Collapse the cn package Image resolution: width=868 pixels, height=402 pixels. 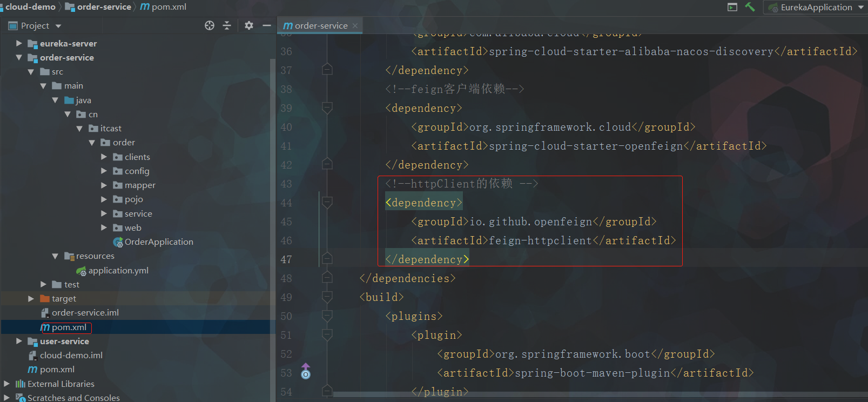tap(68, 114)
